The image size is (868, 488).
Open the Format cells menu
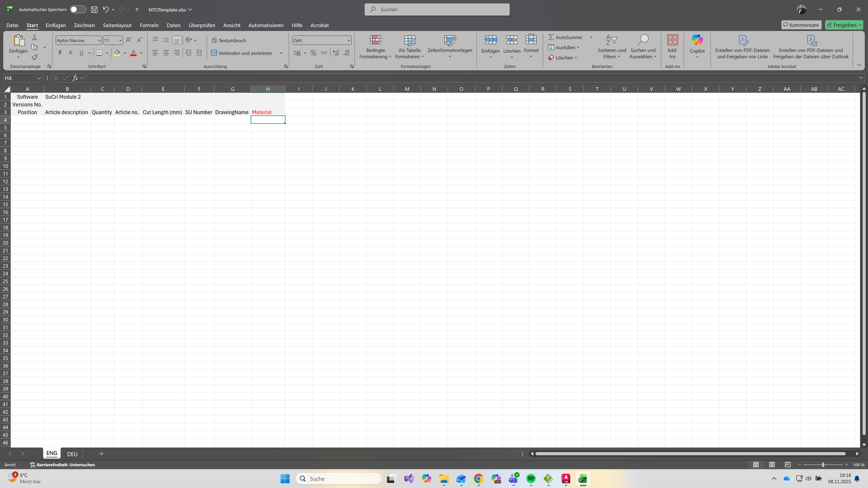coord(531,47)
